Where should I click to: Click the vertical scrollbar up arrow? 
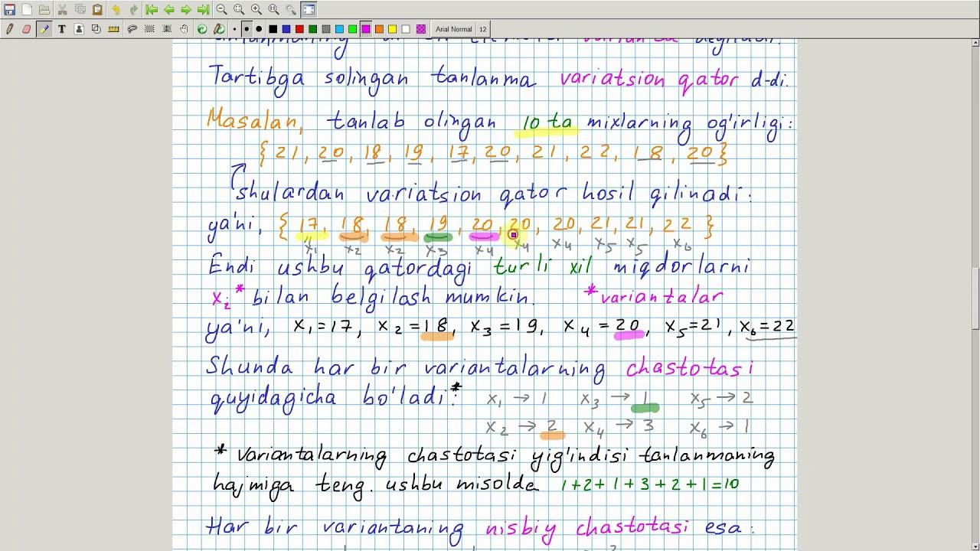975,44
